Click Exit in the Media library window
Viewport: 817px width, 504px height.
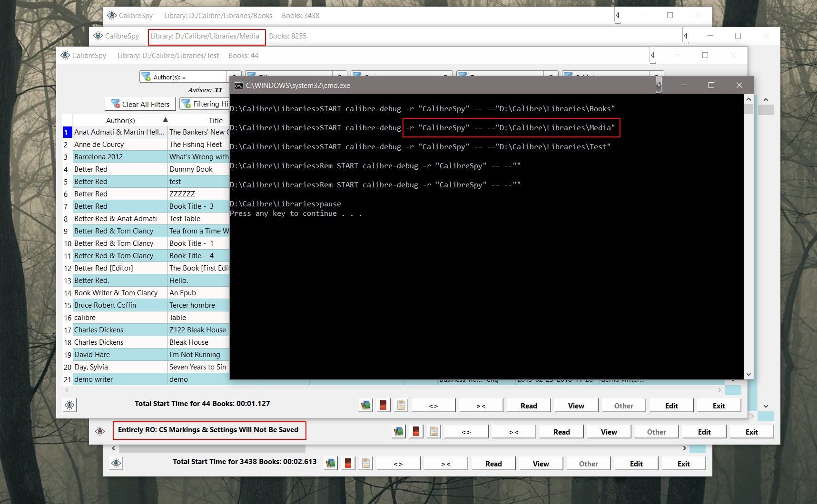(x=752, y=432)
